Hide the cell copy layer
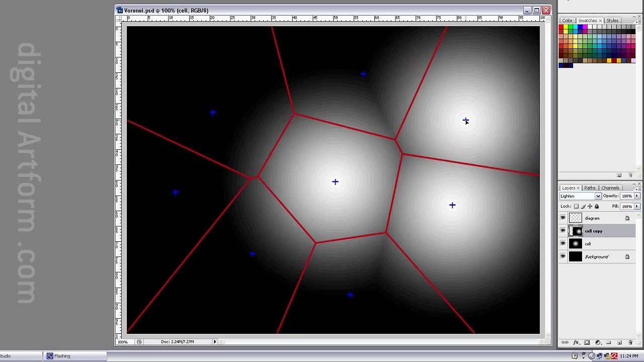644x362 pixels. (563, 231)
